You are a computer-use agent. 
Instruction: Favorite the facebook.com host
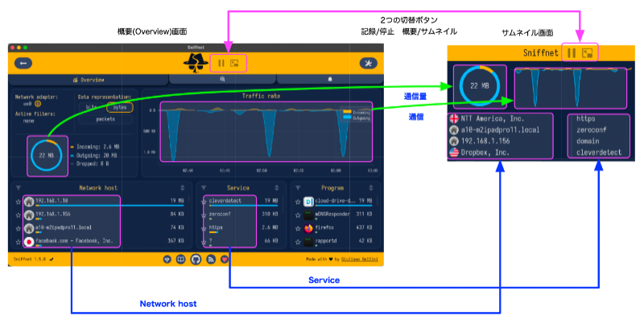tap(18, 242)
